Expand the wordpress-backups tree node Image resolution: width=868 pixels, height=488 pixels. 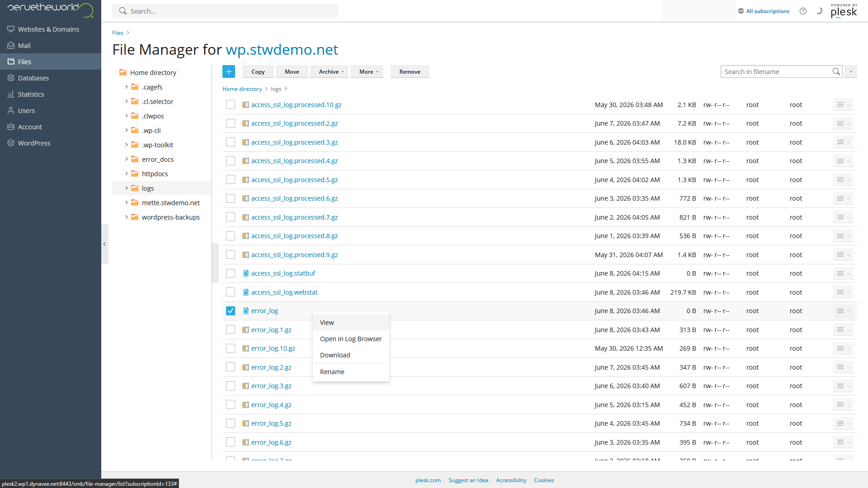point(127,217)
